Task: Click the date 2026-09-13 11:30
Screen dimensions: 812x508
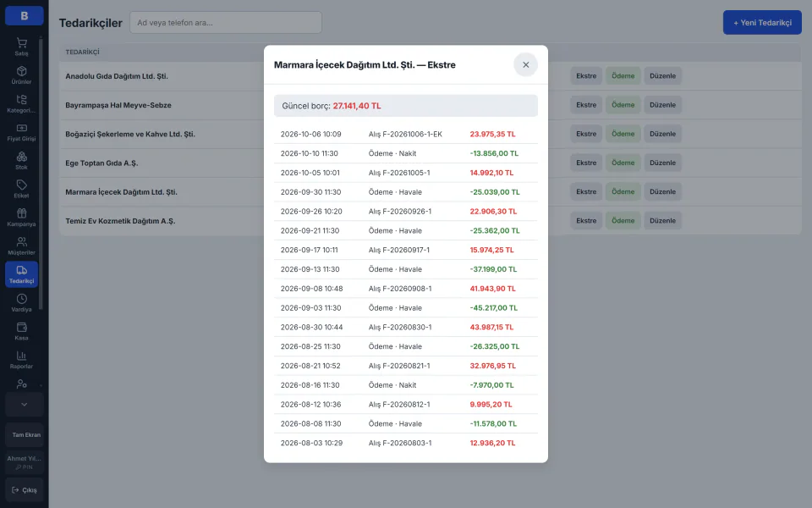Action: tap(310, 269)
